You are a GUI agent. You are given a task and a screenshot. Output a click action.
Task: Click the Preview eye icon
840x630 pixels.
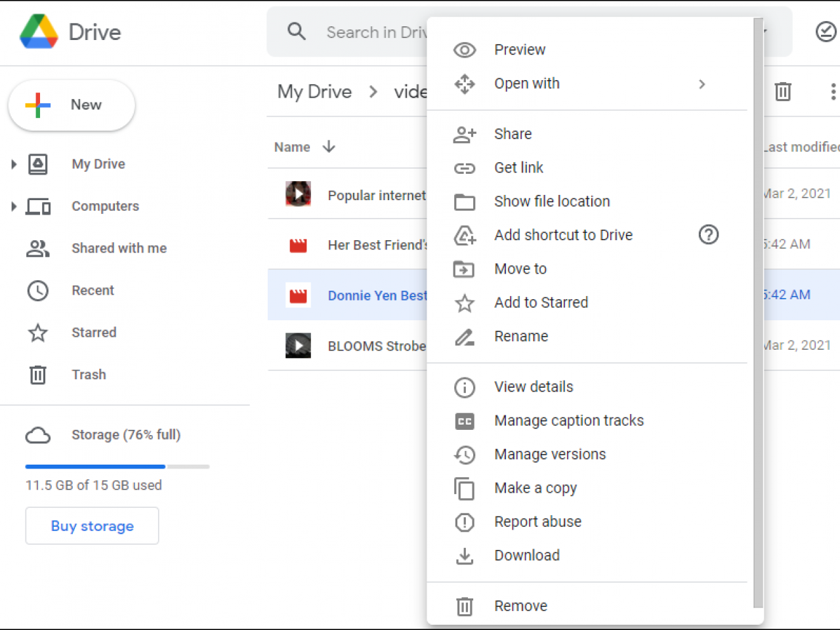tap(465, 50)
